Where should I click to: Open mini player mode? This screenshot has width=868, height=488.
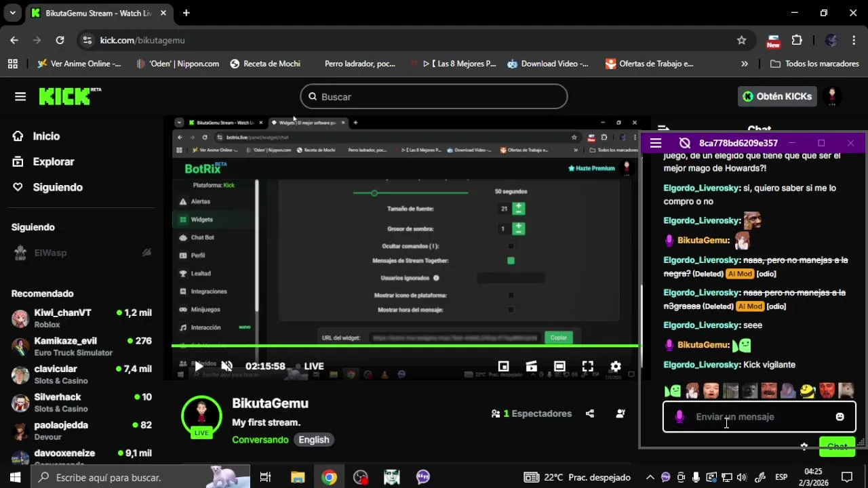pos(503,366)
